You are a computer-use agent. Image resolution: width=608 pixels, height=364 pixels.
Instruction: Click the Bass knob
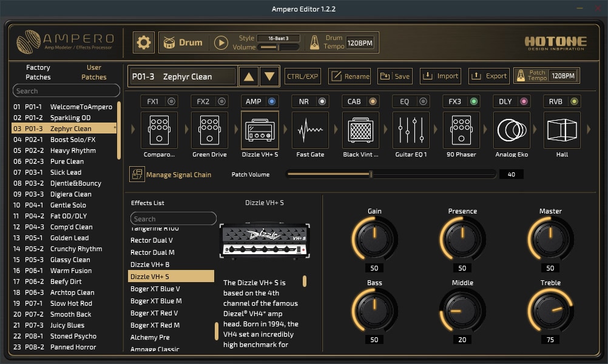[x=374, y=310]
